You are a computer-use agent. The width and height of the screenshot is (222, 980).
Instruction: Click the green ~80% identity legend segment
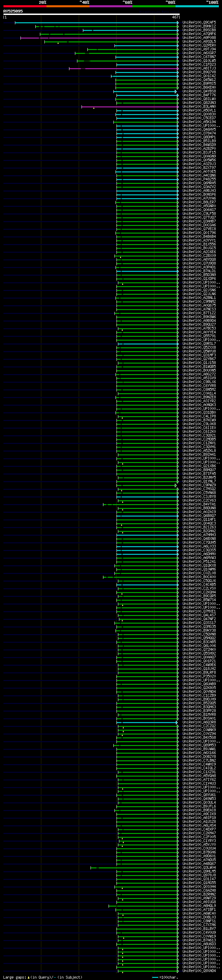[x=154, y=6]
